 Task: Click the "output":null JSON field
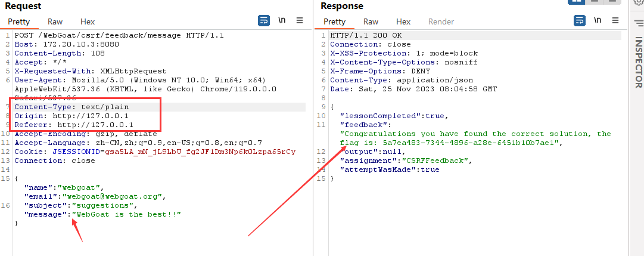point(373,152)
